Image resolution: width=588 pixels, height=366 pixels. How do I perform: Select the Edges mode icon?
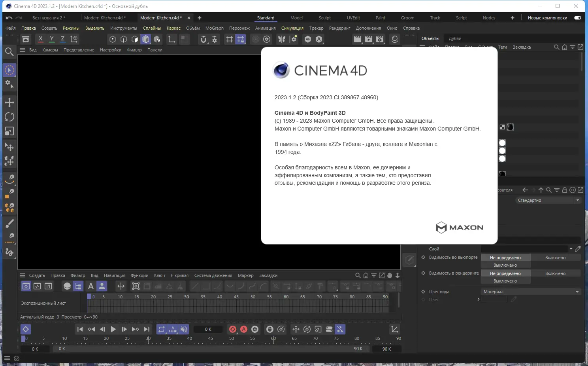pos(124,39)
